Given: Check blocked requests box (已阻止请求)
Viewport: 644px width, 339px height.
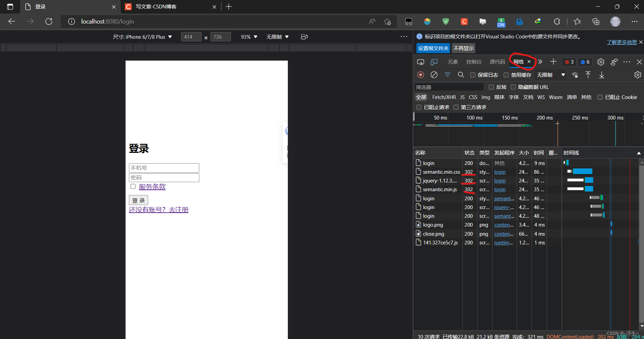Looking at the screenshot, I should (x=419, y=107).
